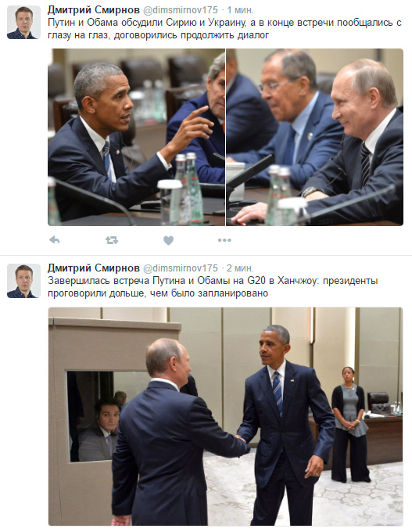The image size is (412, 532).
Task: Open author name Дмитрий Смирнов in second tweet
Action: 94,268
